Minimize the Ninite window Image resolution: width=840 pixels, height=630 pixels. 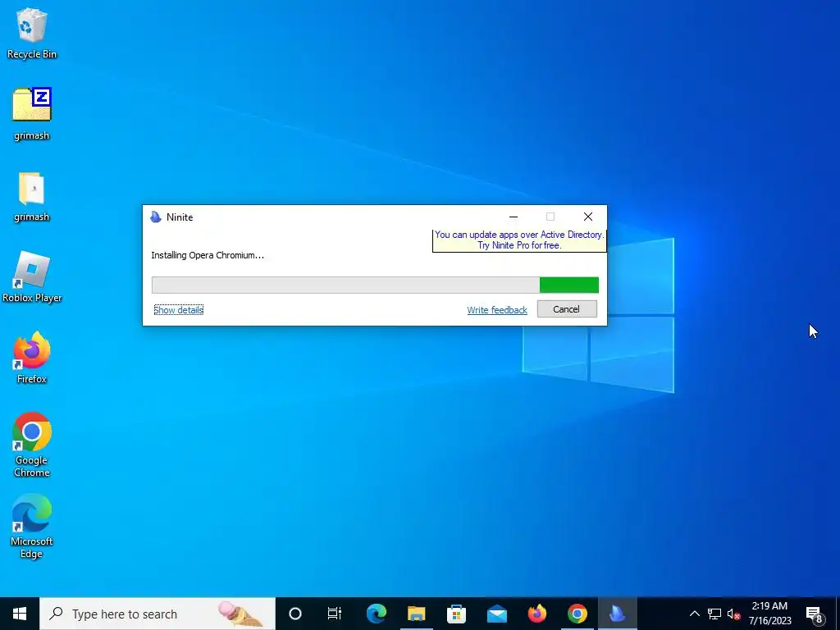(x=514, y=217)
